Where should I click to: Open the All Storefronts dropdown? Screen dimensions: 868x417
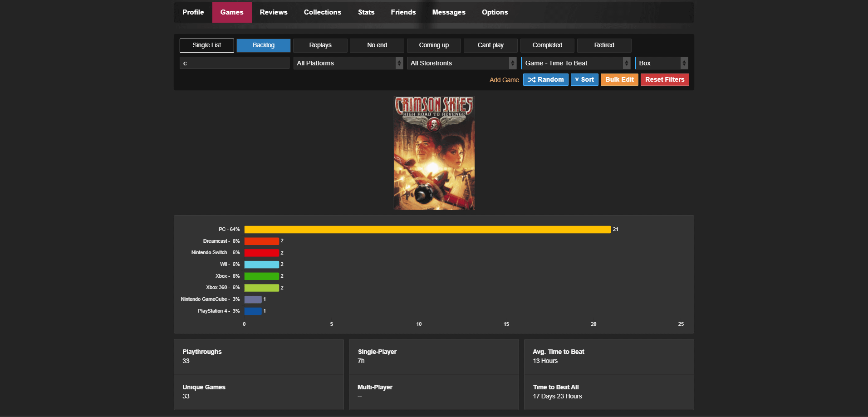tap(461, 63)
